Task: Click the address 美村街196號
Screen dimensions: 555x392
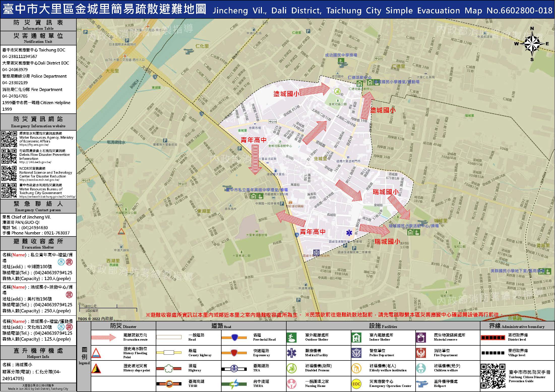Action: coord(39,299)
